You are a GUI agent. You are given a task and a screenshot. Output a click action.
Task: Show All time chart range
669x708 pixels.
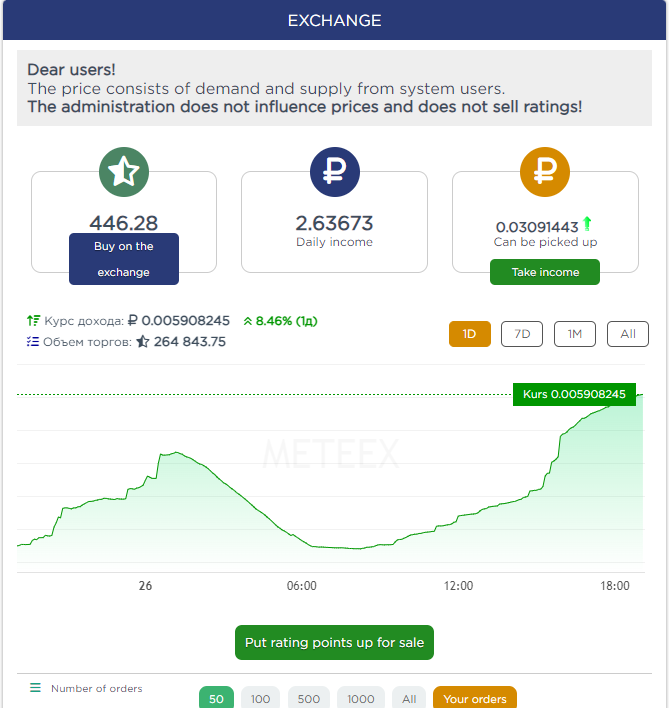628,334
